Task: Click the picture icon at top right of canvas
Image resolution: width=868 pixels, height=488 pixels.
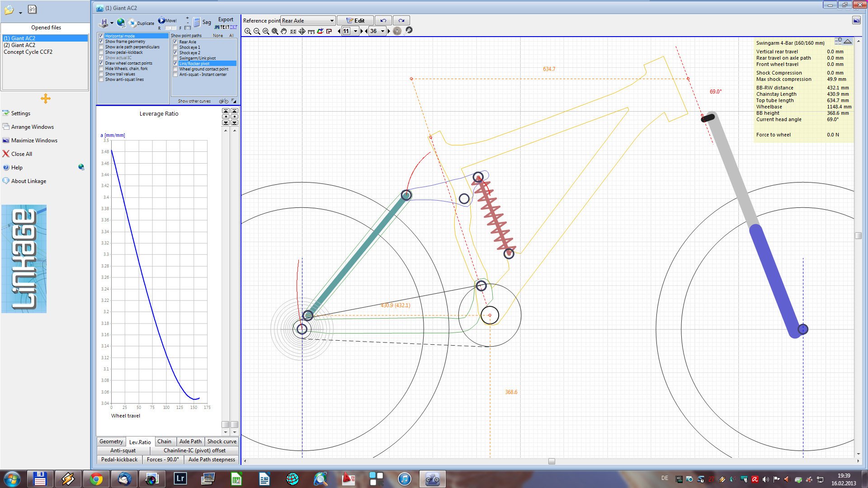Action: coord(856,20)
